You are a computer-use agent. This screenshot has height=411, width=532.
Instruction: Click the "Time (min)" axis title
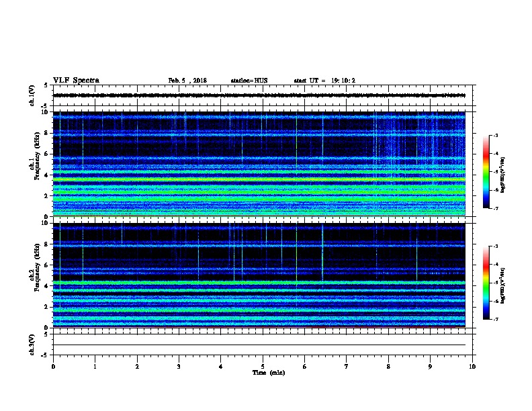point(269,373)
